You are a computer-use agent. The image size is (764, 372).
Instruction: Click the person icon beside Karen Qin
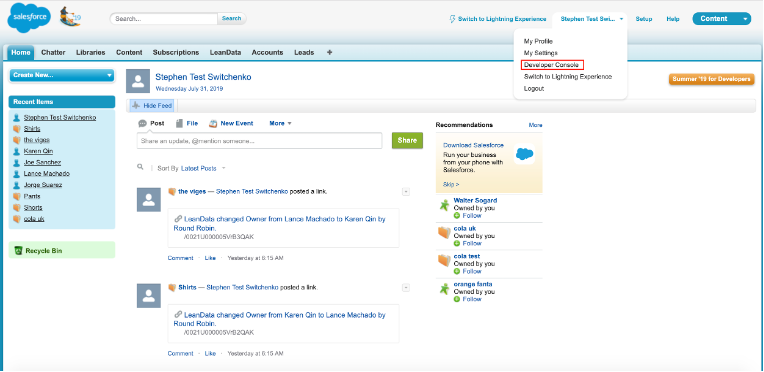tap(17, 151)
